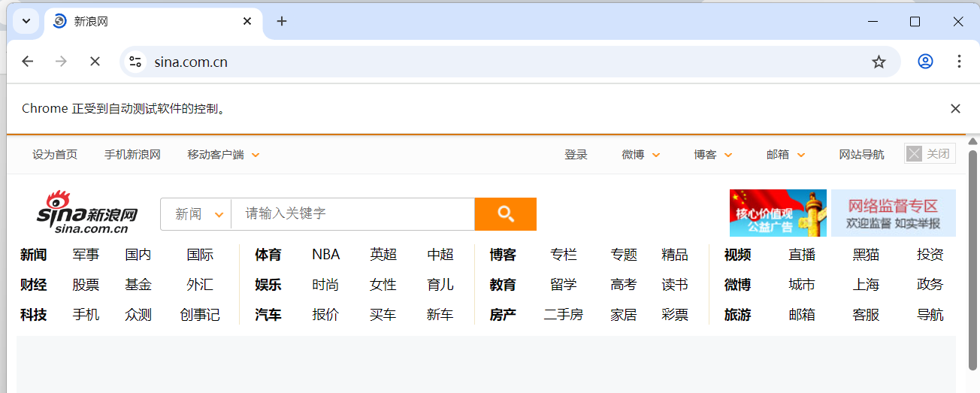
Task: Open the 科技 channel
Action: pyautogui.click(x=33, y=315)
